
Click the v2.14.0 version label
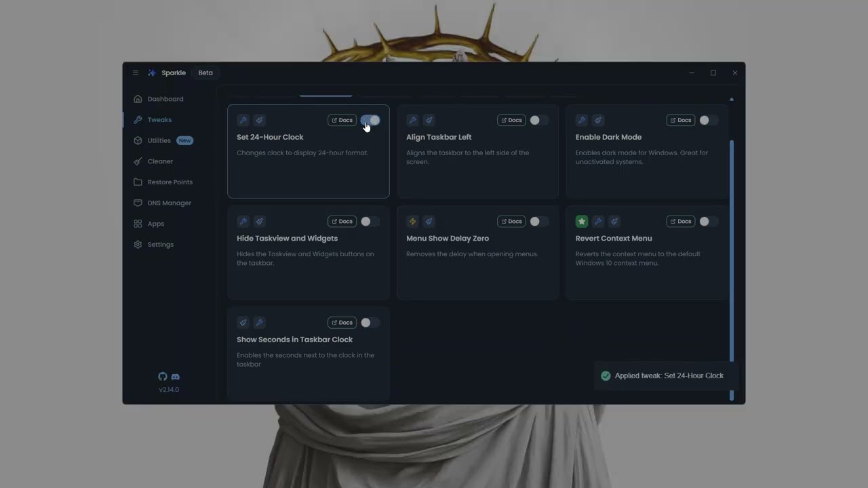(x=169, y=390)
